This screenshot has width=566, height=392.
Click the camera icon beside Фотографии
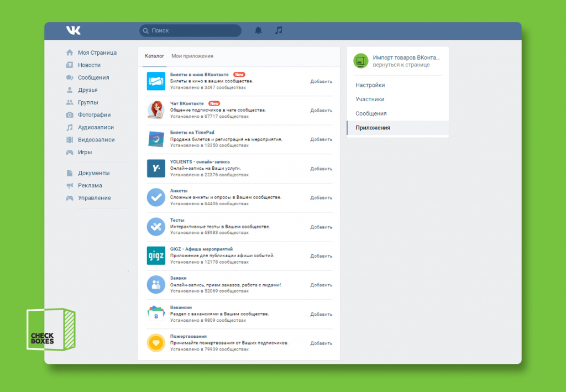point(70,115)
